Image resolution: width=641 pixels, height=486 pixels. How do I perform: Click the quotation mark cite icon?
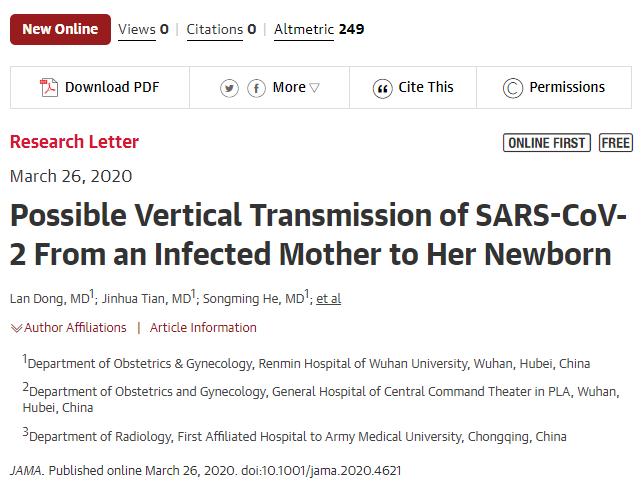(x=382, y=88)
